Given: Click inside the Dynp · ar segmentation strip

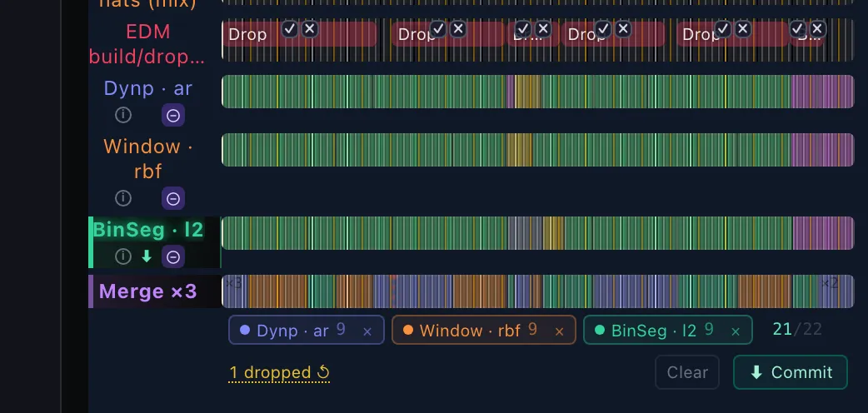Looking at the screenshot, I should [537, 92].
